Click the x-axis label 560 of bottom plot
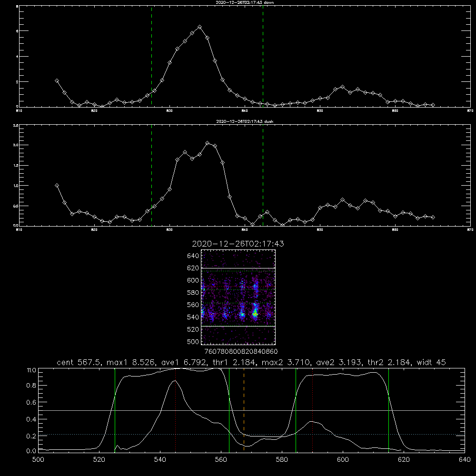This screenshot has height=476, width=476. (x=221, y=460)
